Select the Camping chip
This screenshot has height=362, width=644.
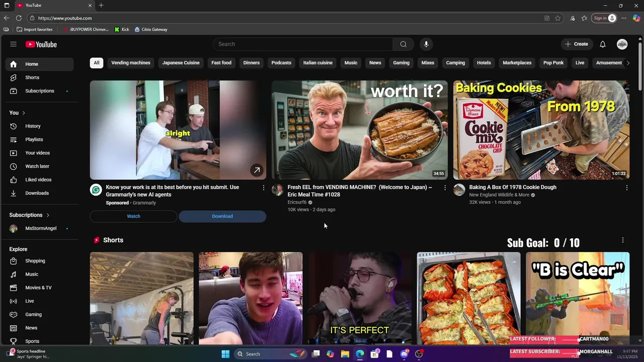pyautogui.click(x=455, y=63)
